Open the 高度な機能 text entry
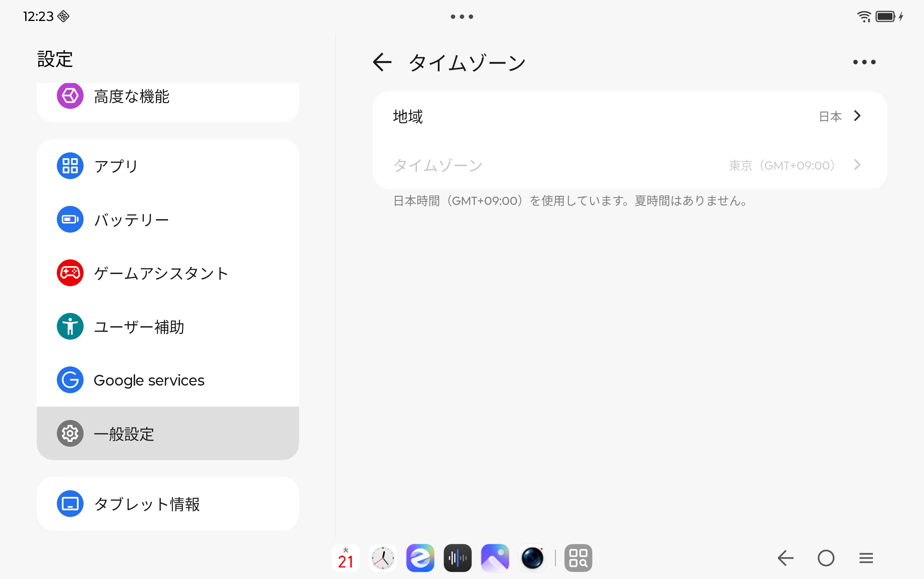The width and height of the screenshot is (924, 579). pyautogui.click(x=132, y=96)
